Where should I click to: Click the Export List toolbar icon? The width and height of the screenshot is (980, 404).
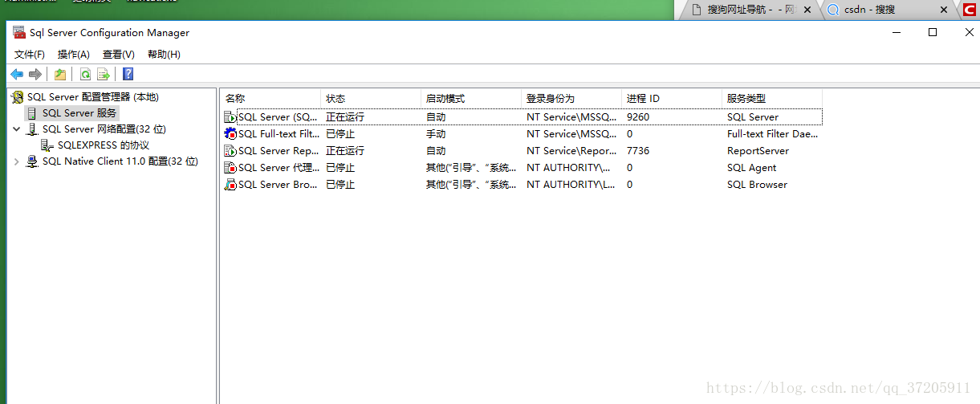[103, 75]
